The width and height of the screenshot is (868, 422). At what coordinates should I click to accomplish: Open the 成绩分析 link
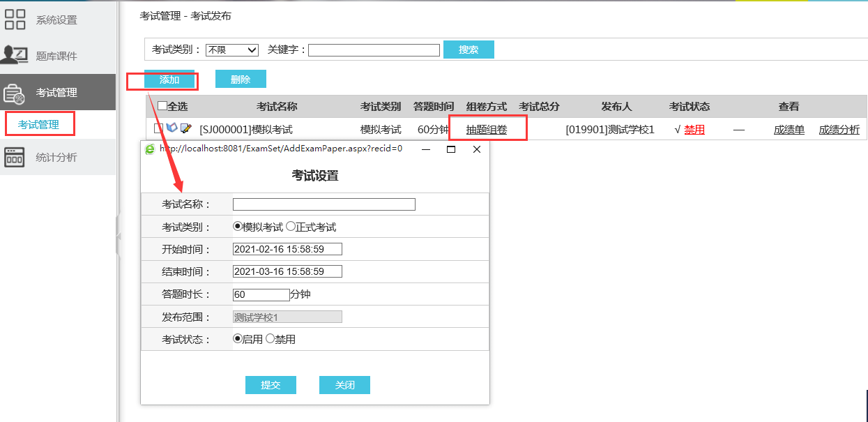pos(839,130)
